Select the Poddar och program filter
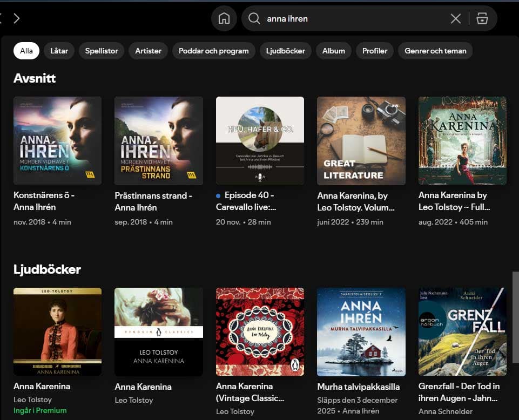Viewport: 519px width, 420px height. coord(214,51)
